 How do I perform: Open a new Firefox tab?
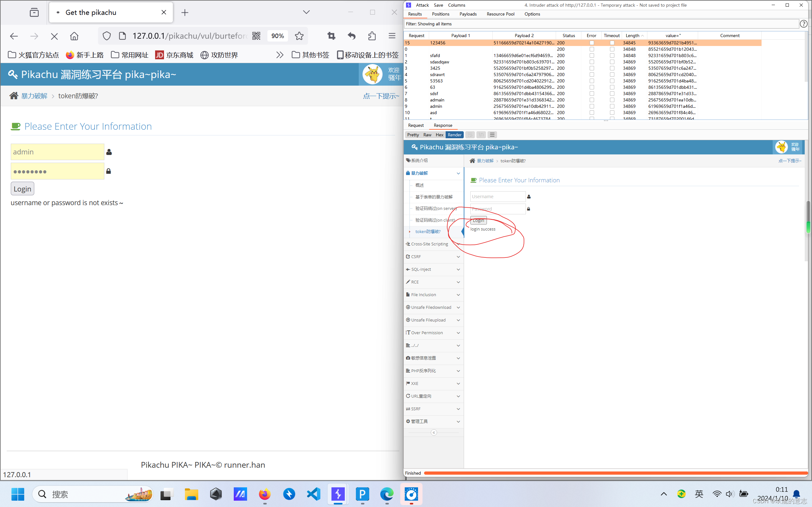pyautogui.click(x=185, y=13)
